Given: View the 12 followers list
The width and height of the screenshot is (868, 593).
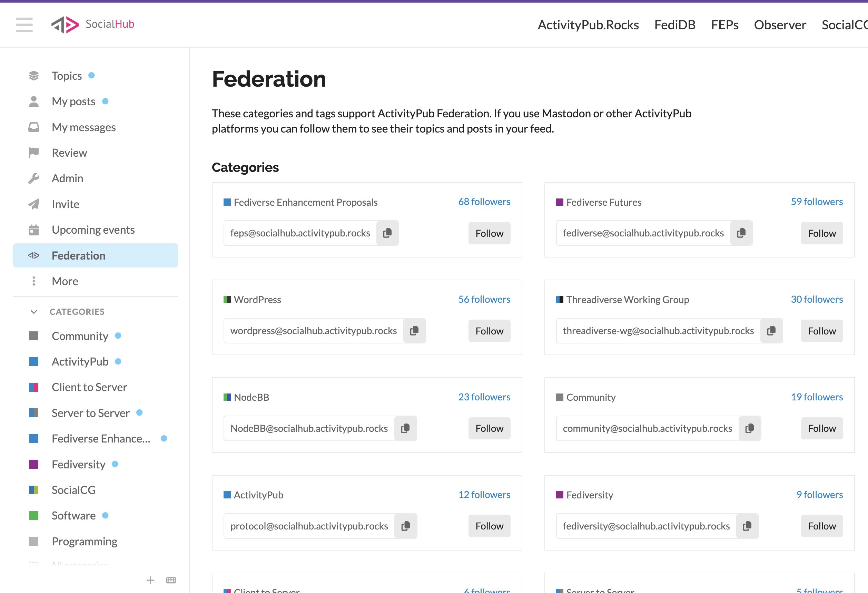Looking at the screenshot, I should tap(484, 494).
